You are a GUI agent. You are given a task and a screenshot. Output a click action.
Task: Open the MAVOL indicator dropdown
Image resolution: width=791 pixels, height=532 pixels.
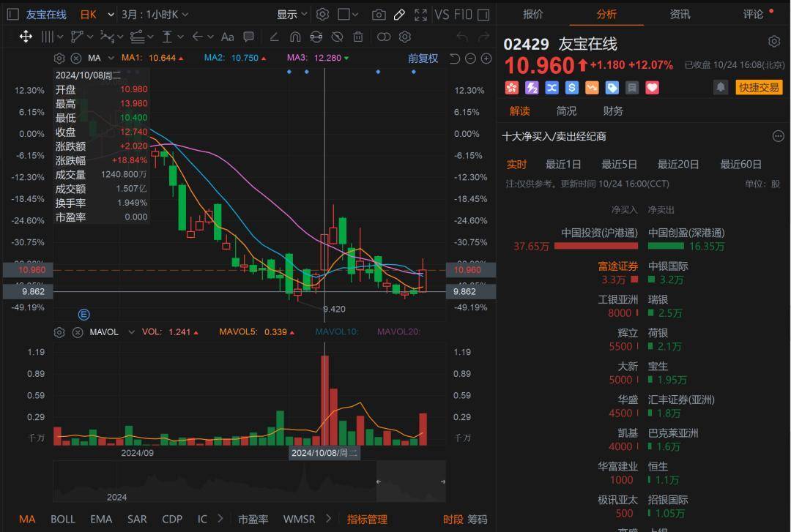click(x=131, y=332)
